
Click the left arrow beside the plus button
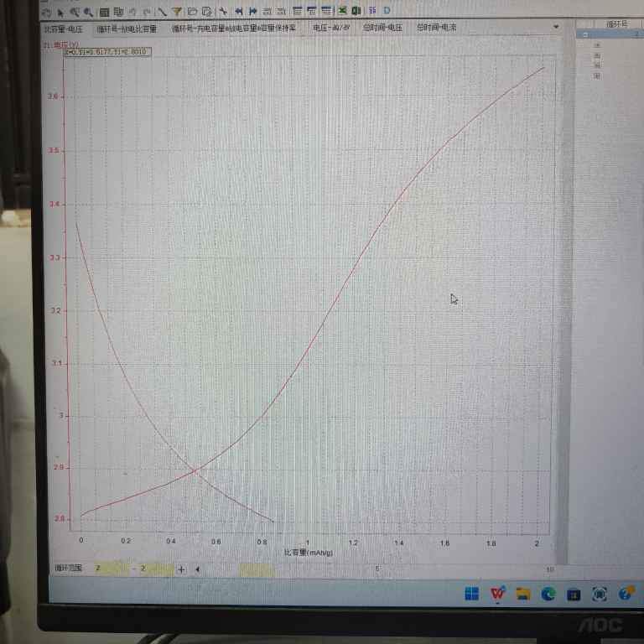coord(198,569)
